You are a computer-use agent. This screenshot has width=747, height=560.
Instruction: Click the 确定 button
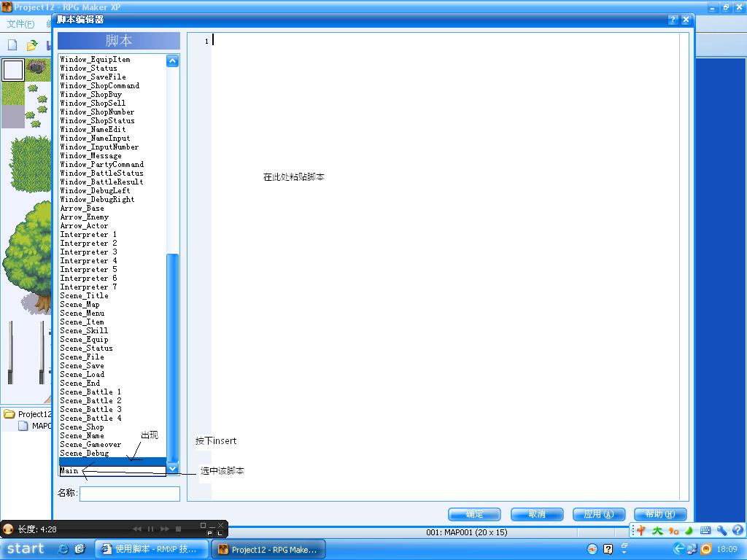coord(474,514)
